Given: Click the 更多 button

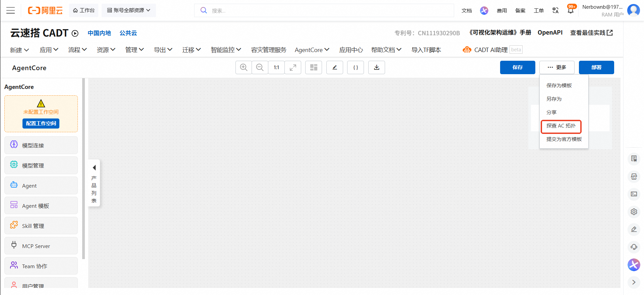Looking at the screenshot, I should (x=557, y=67).
